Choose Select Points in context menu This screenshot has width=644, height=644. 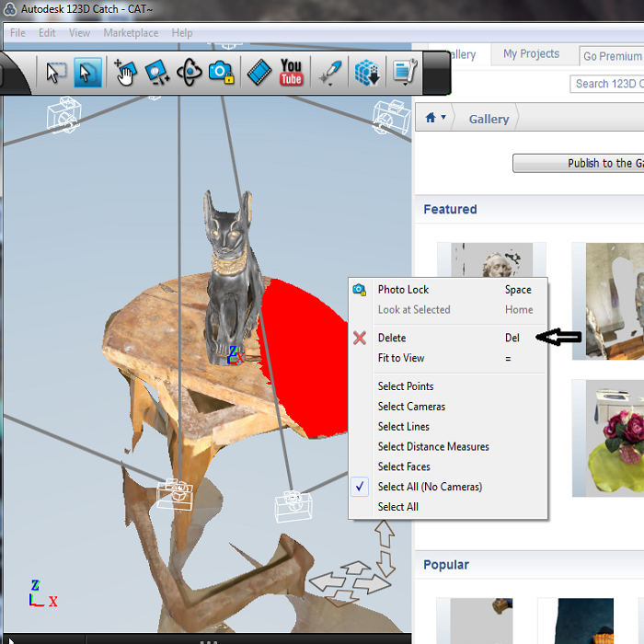(448, 386)
